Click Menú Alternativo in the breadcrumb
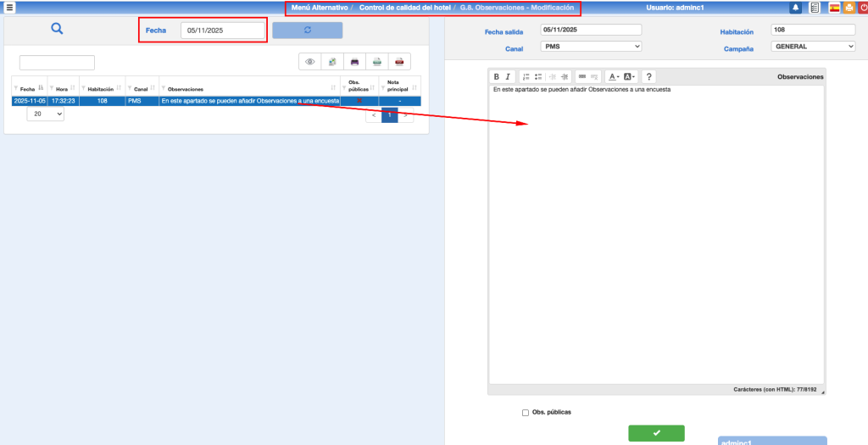868x445 pixels. click(319, 8)
